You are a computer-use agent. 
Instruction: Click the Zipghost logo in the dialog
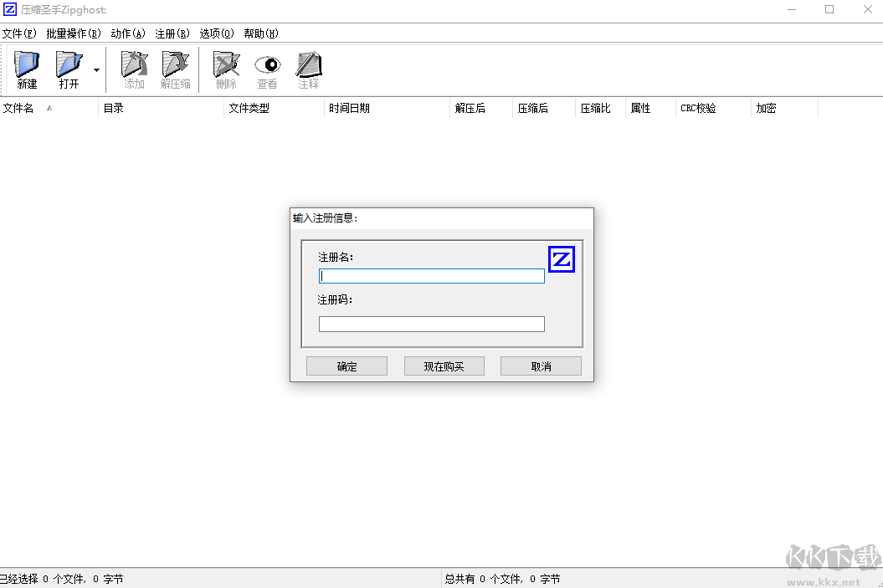562,258
